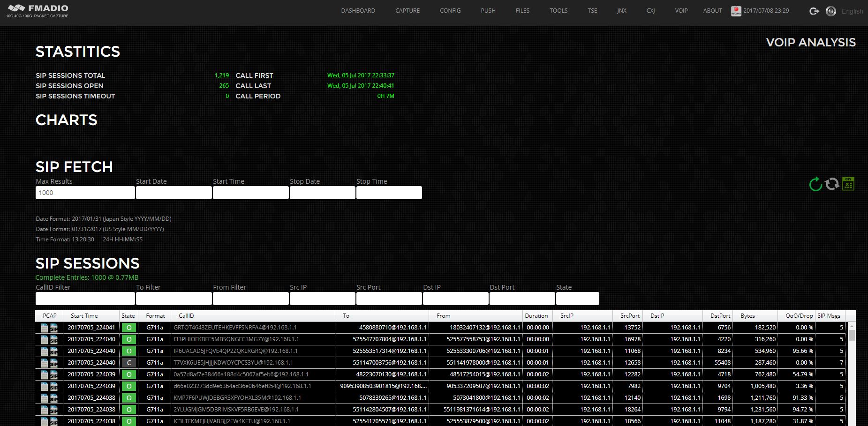Click SIP file icon in first session row

(x=54, y=328)
